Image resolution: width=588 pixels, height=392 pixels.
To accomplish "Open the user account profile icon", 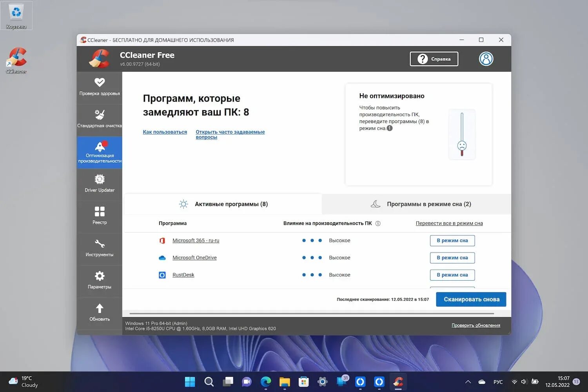I will 486,59.
